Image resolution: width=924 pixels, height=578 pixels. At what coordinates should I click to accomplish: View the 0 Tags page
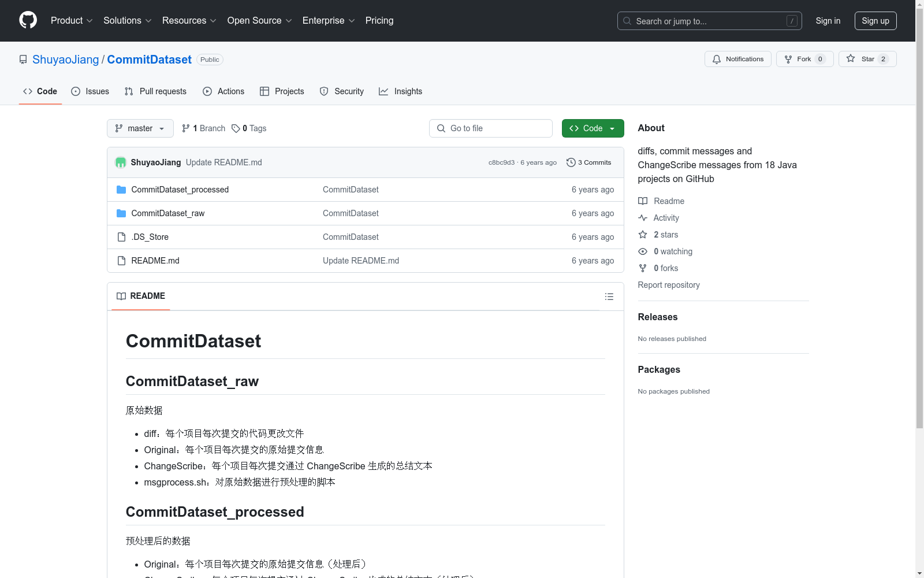pos(249,128)
